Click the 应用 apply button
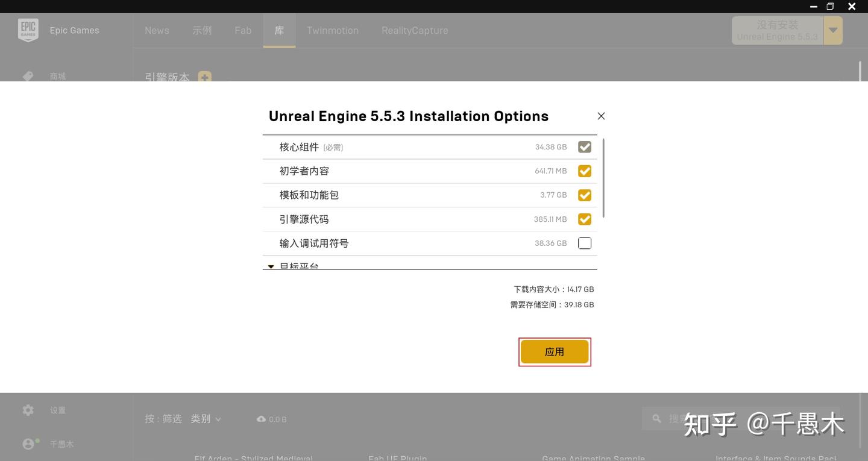This screenshot has width=868, height=461. [554, 351]
